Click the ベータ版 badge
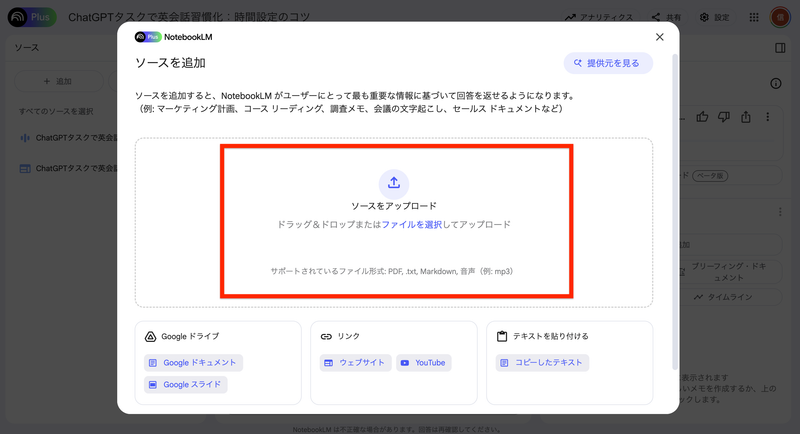 710,176
